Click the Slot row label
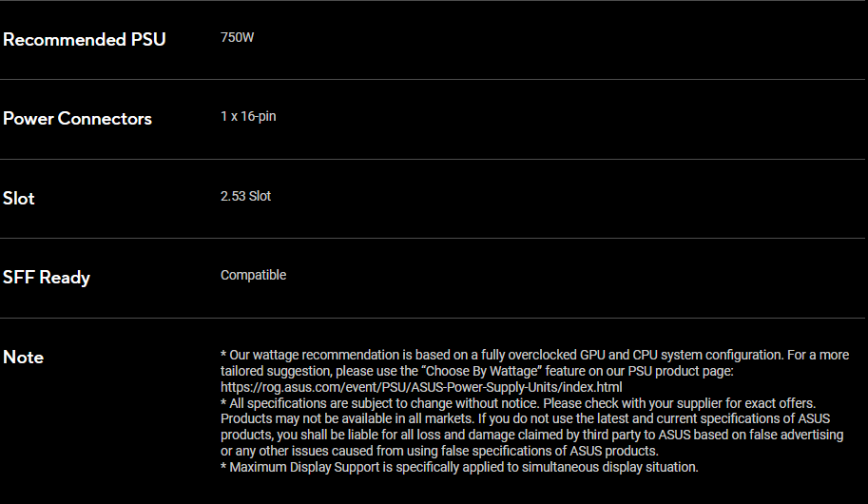This screenshot has width=868, height=504. (x=19, y=199)
